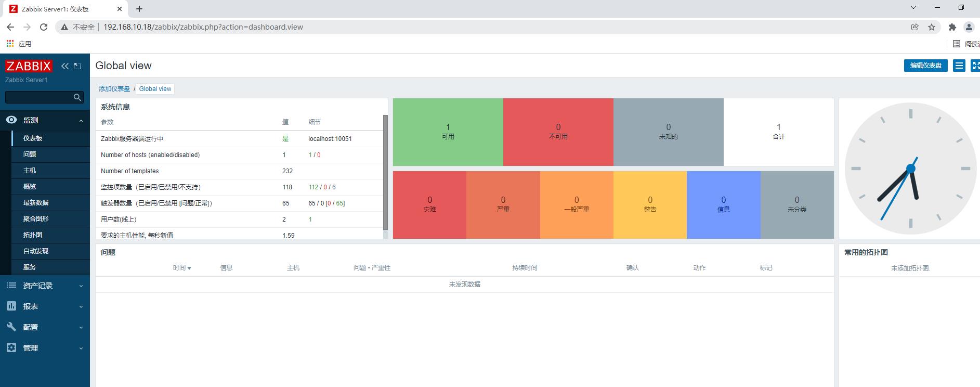This screenshot has width=980, height=387.
Task: Expand the 配置 section
Action: pyautogui.click(x=45, y=327)
